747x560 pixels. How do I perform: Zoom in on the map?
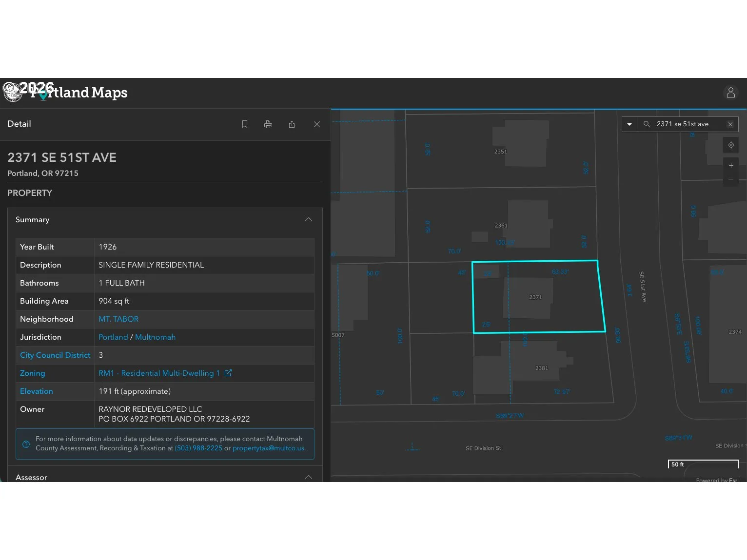point(731,166)
